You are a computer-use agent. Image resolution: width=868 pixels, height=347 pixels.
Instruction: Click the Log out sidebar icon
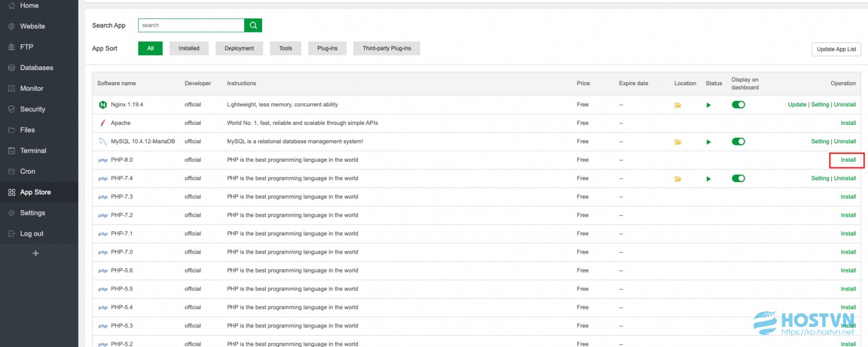[11, 234]
